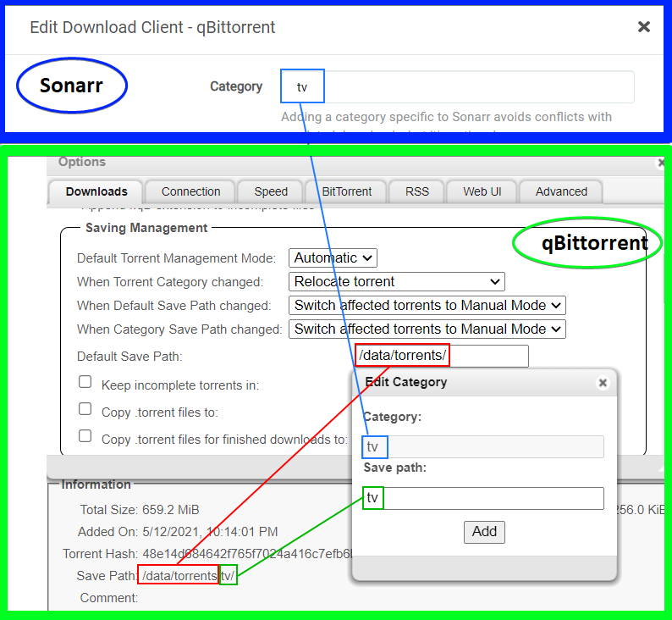
Task: Click the Sonarr Category input field
Action: pyautogui.click(x=457, y=87)
